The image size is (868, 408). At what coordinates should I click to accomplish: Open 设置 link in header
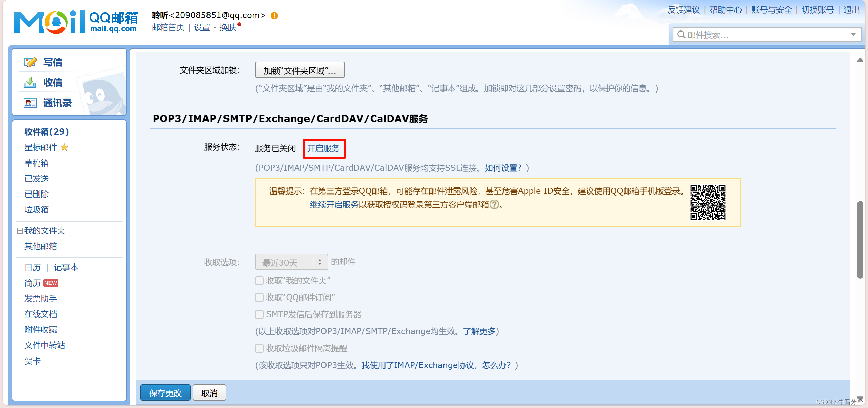click(202, 27)
